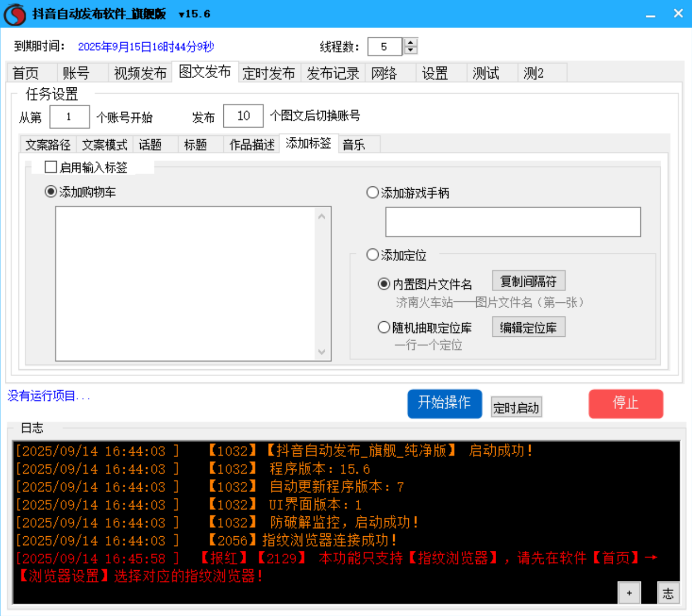Screen dimensions: 692x616
Task: Click the "+" icon below the log panel
Action: [x=628, y=592]
